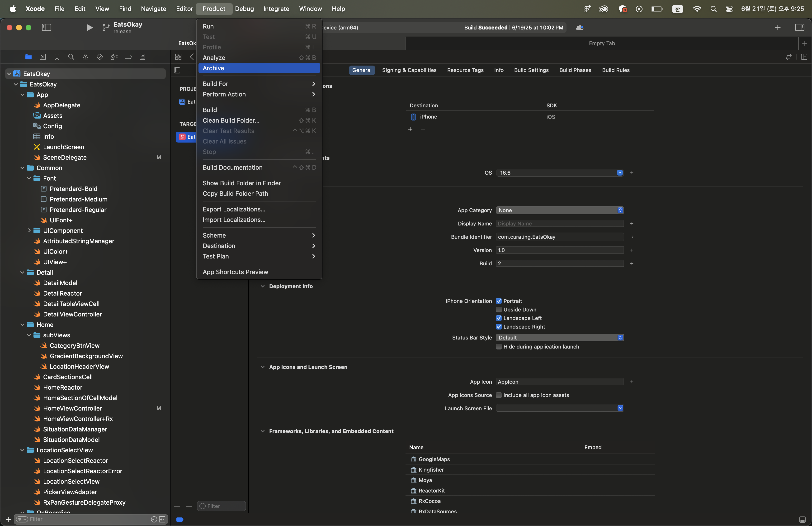
Task: Select Clean Build Folder… menu item
Action: coord(231,120)
